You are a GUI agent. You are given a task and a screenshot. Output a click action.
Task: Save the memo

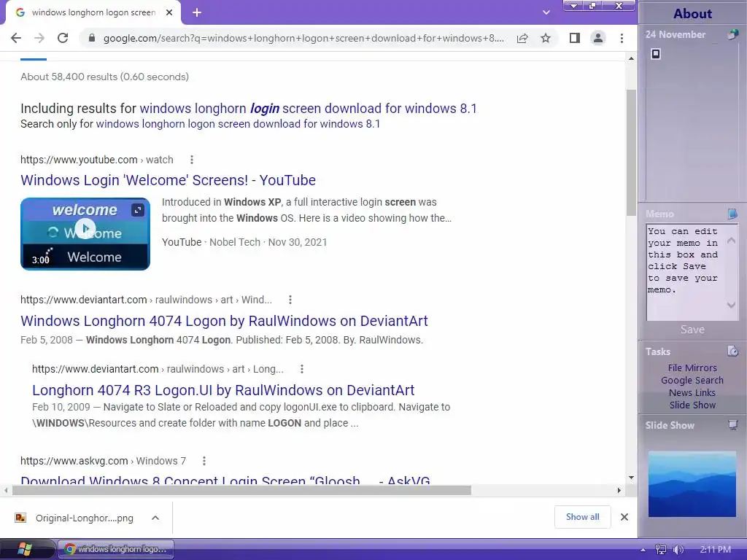tap(692, 330)
